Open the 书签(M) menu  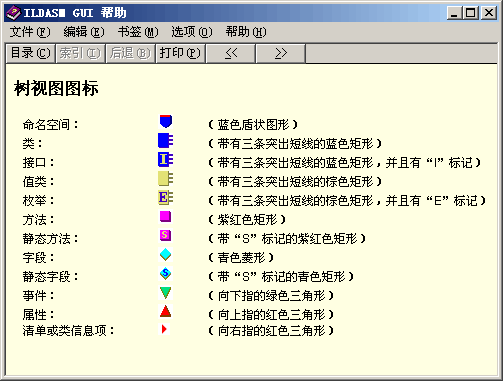[138, 32]
